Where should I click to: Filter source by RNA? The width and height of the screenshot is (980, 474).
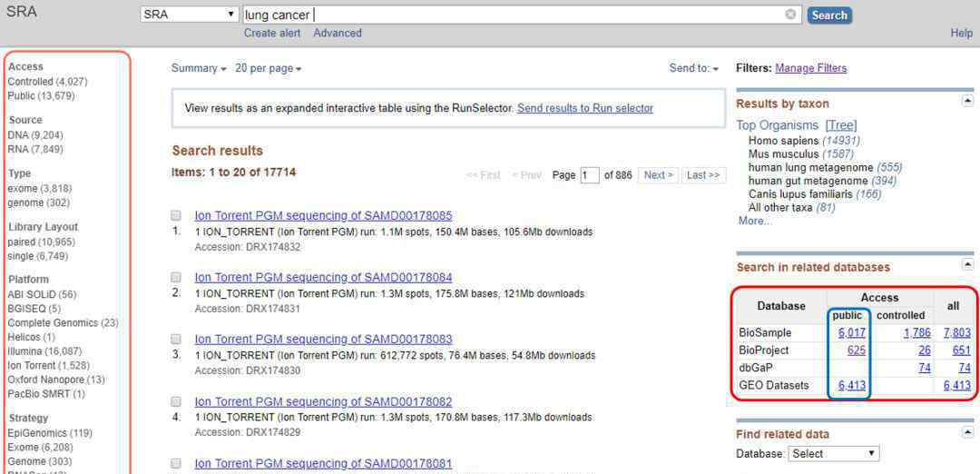coord(35,149)
